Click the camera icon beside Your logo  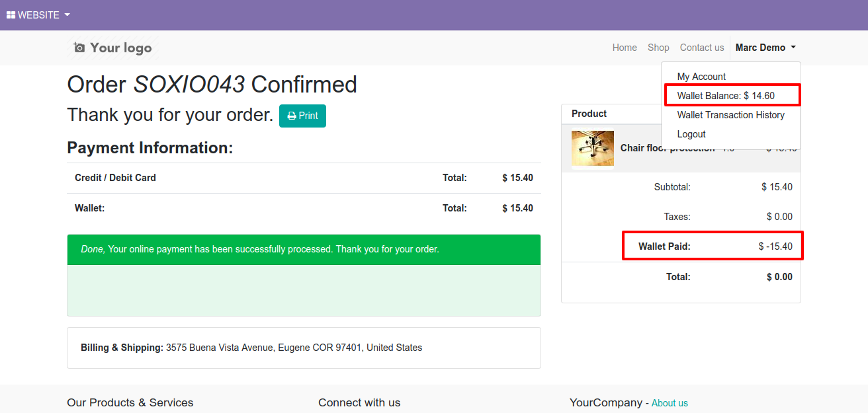coord(79,48)
